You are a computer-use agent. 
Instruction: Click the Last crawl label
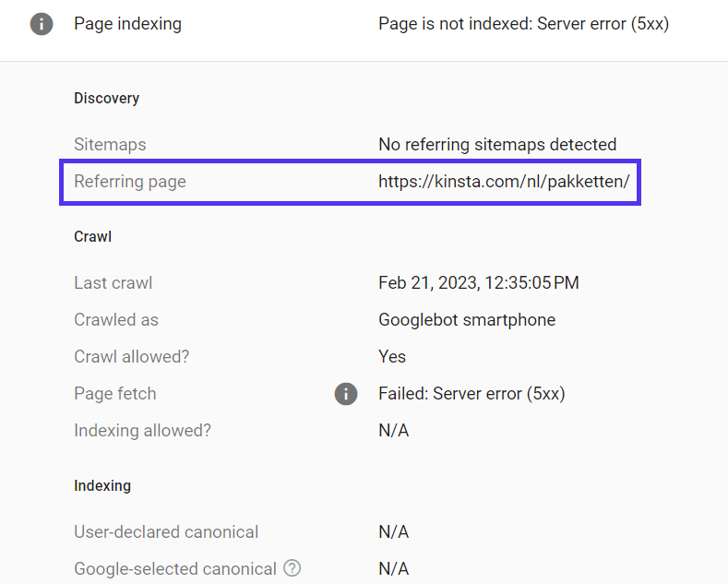click(113, 282)
